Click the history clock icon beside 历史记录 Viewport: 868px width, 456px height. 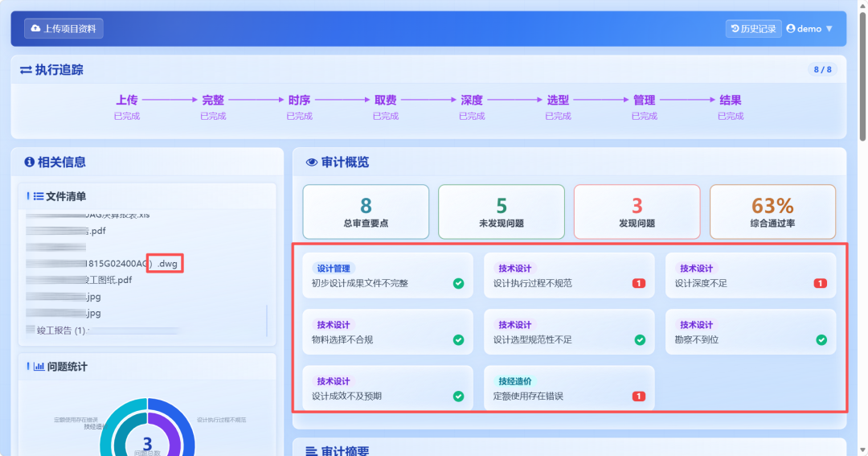pos(735,29)
